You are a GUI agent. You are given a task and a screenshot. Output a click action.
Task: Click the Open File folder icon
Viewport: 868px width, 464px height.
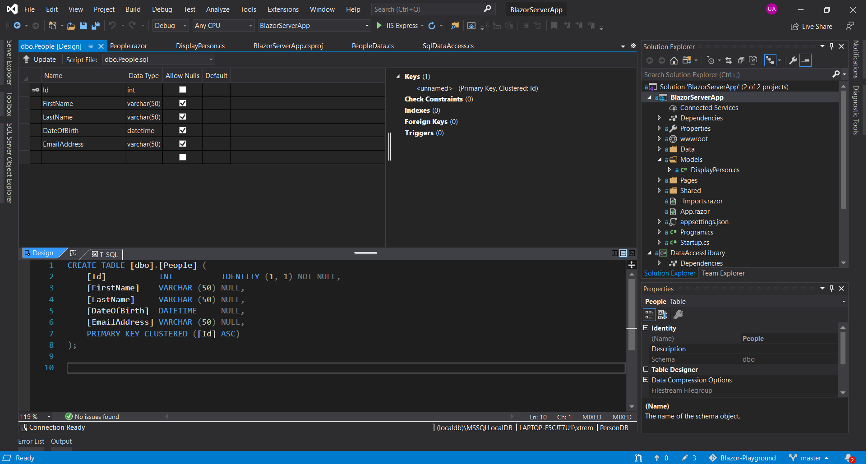coord(71,26)
